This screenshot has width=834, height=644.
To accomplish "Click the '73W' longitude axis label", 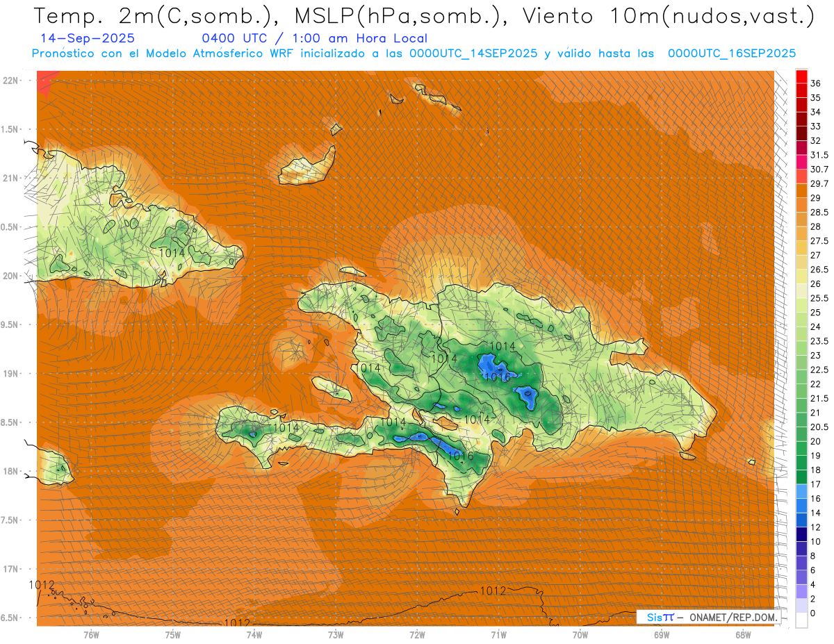I will click(336, 634).
